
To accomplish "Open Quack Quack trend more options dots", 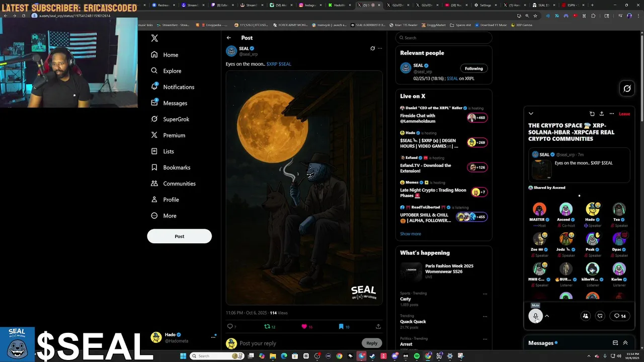I will coord(485,316).
